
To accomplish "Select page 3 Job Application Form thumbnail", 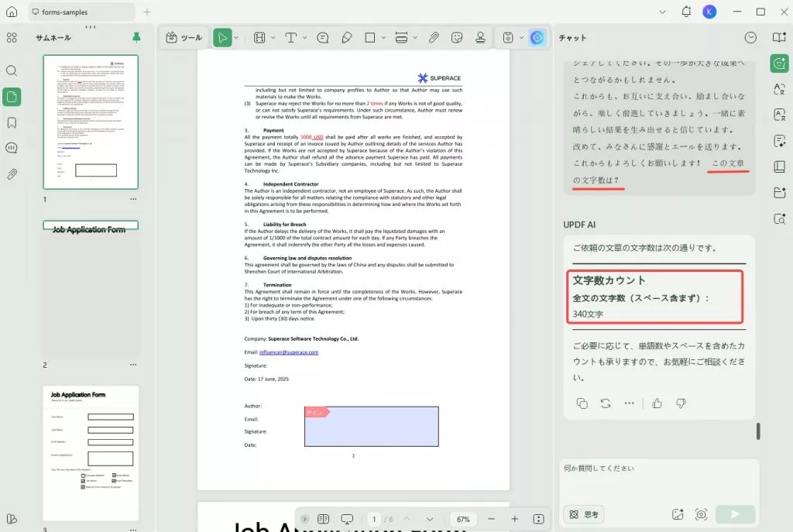I will coord(91,453).
